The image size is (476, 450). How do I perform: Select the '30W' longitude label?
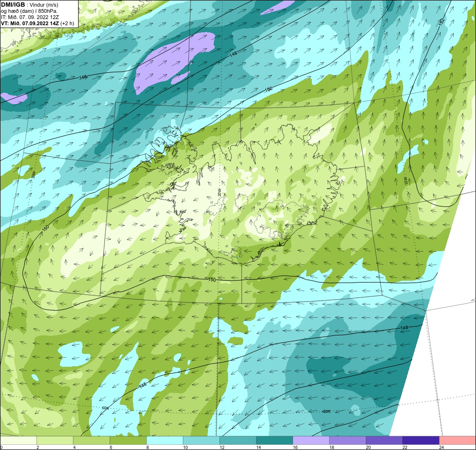click(33, 175)
